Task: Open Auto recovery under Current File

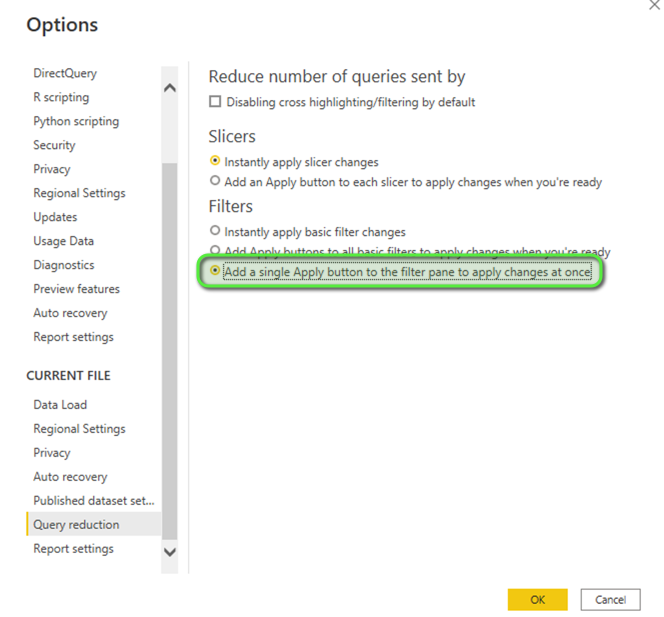Action: pyautogui.click(x=70, y=477)
